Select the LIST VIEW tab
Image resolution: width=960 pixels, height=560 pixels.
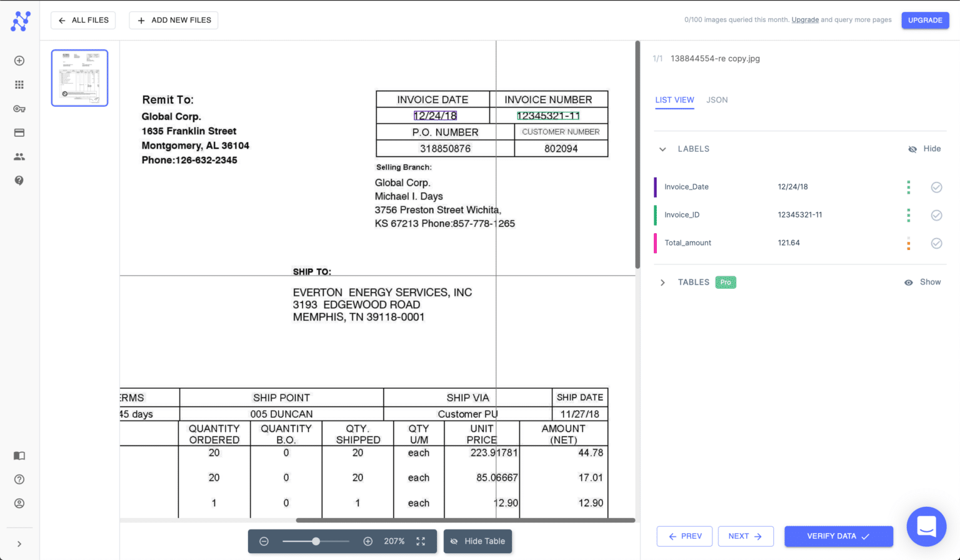(674, 99)
